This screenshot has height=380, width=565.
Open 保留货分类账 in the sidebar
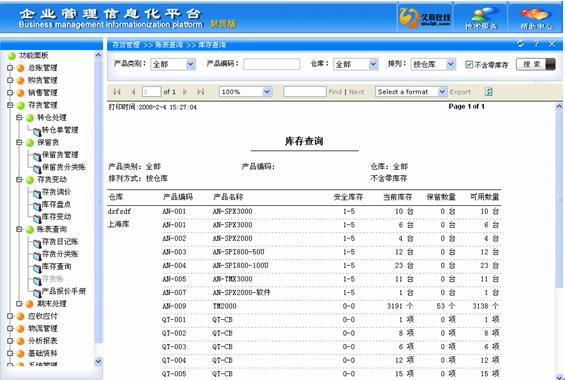point(64,167)
